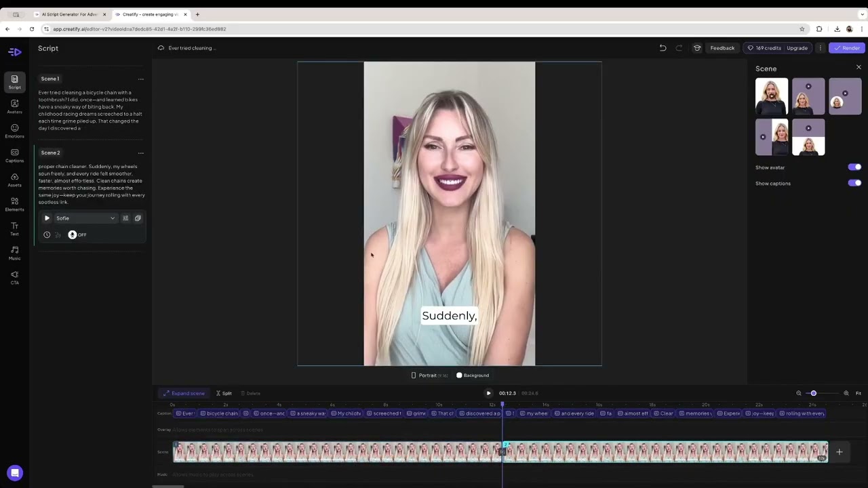
Task: Open the Assets panel
Action: tap(14, 180)
